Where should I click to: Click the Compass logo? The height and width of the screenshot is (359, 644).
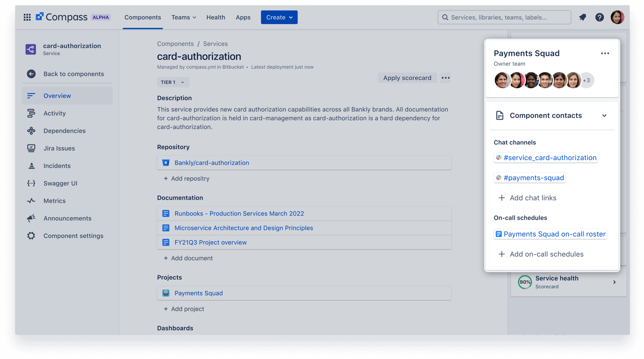point(62,17)
